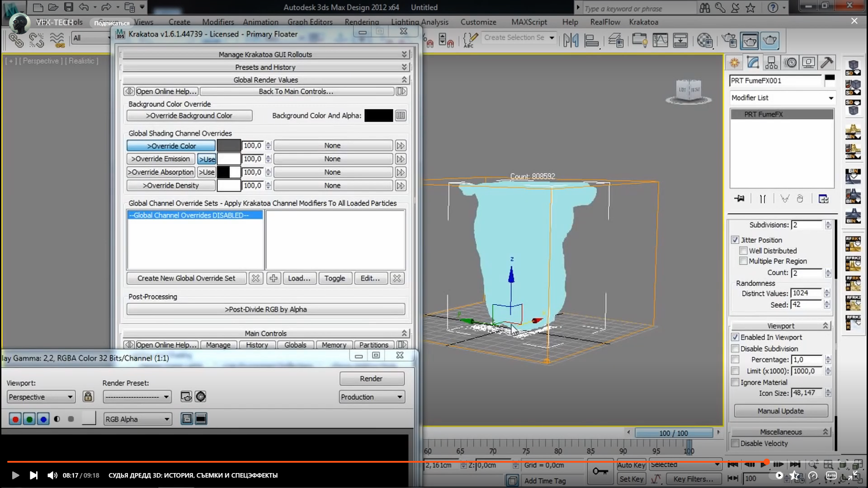Viewport: 868px width, 488px height.
Task: Enable green channel in render window
Action: tap(29, 419)
